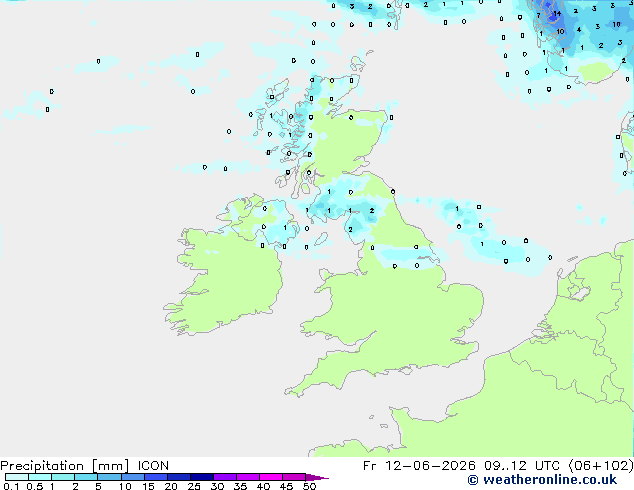Click the bright magenta 40–45 mm legend swatch
This screenshot has width=634, height=490.
tap(271, 477)
